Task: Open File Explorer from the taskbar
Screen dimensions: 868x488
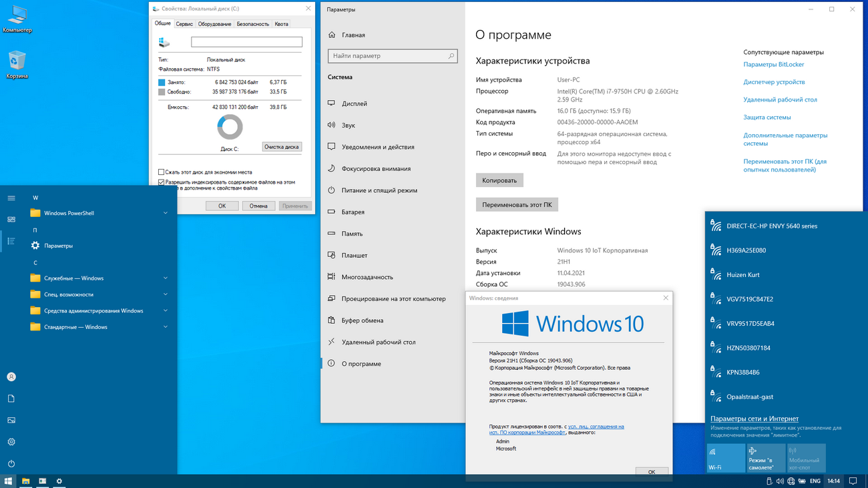Action: [x=25, y=481]
